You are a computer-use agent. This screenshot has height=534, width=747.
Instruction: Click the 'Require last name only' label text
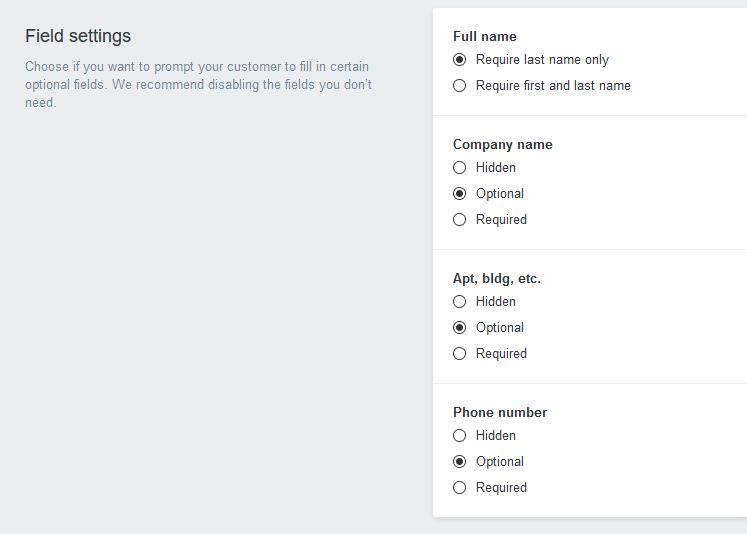(x=542, y=60)
